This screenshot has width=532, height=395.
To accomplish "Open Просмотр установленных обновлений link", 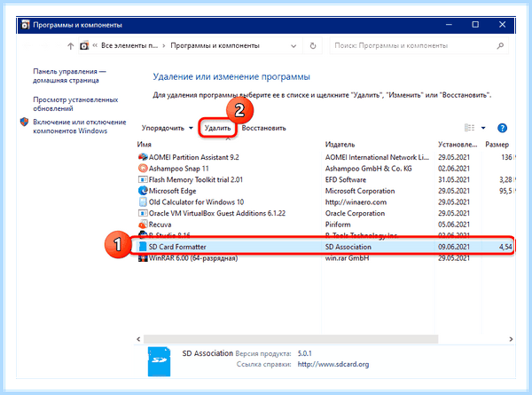I will click(x=75, y=104).
